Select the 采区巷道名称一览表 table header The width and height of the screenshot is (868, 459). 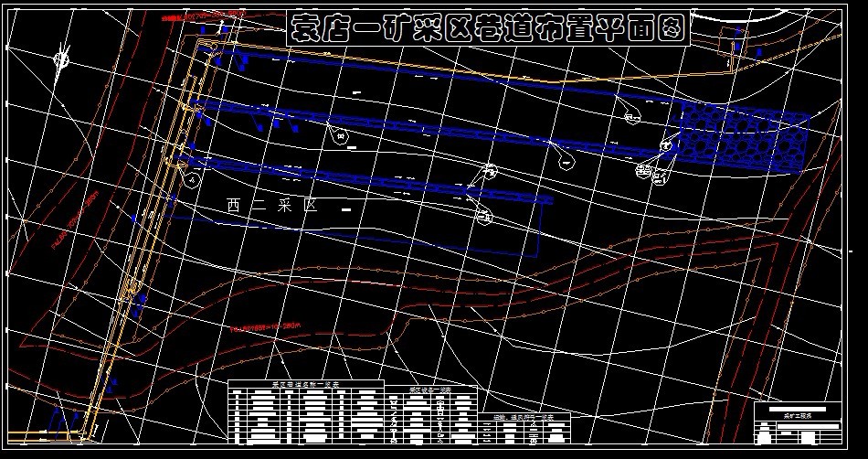point(306,384)
